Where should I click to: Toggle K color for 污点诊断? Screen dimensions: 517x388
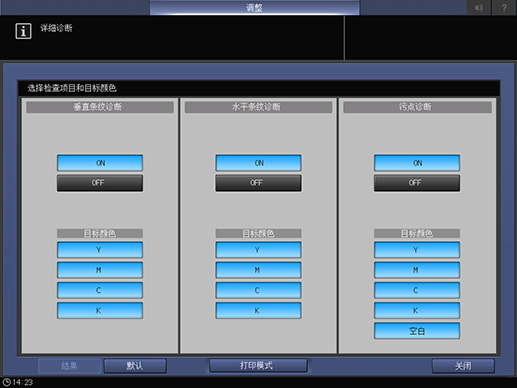pyautogui.click(x=417, y=311)
